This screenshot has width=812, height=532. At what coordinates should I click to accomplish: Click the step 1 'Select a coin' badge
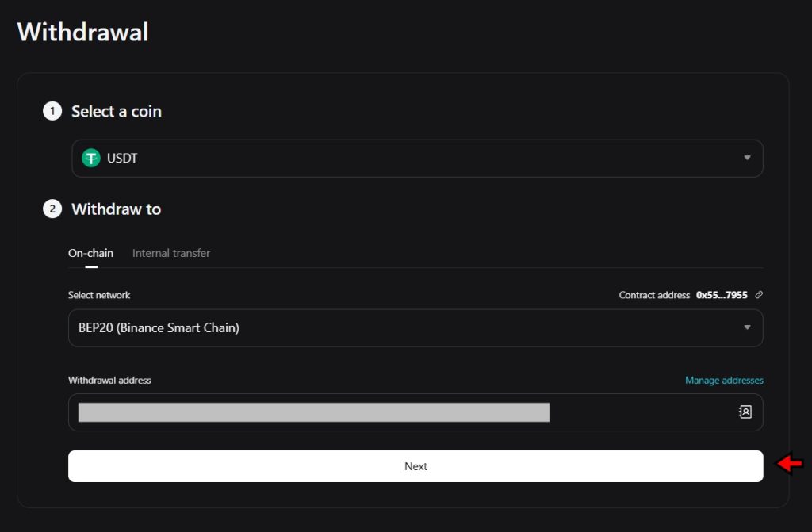[x=52, y=111]
